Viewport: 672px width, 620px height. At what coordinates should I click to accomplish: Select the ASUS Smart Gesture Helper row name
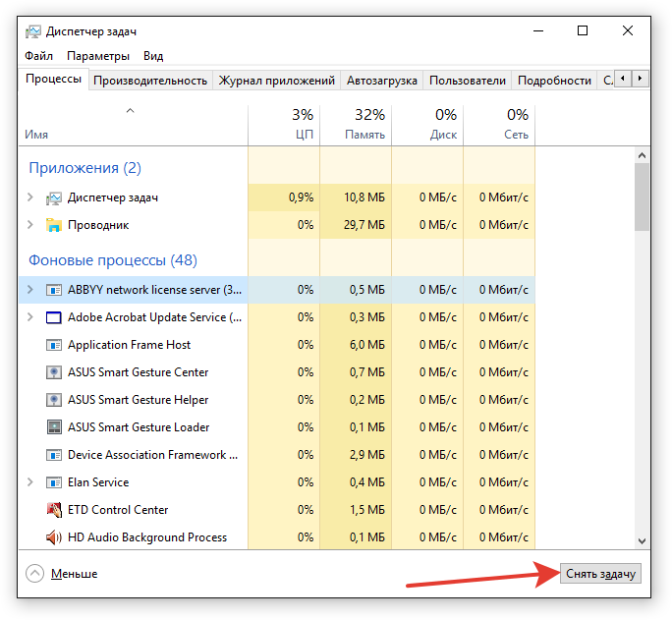[x=138, y=400]
